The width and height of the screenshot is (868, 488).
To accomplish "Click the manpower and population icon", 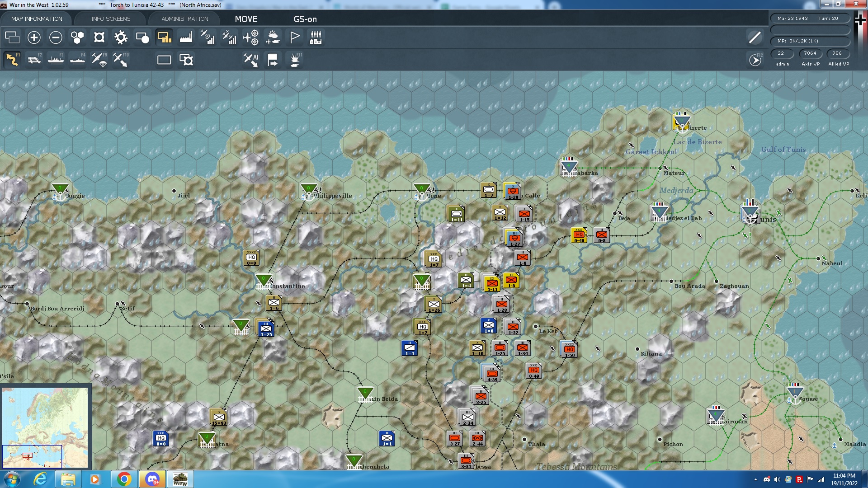I will coord(316,38).
